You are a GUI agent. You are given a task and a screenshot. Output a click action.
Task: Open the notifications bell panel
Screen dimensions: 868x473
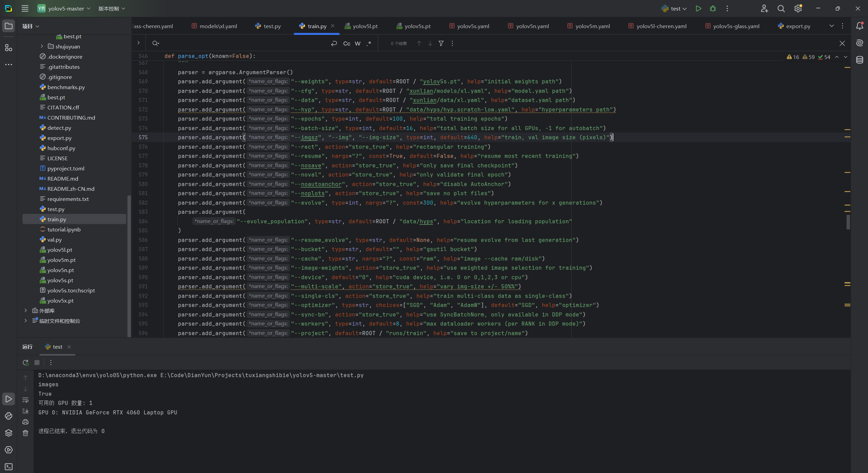pos(860,26)
